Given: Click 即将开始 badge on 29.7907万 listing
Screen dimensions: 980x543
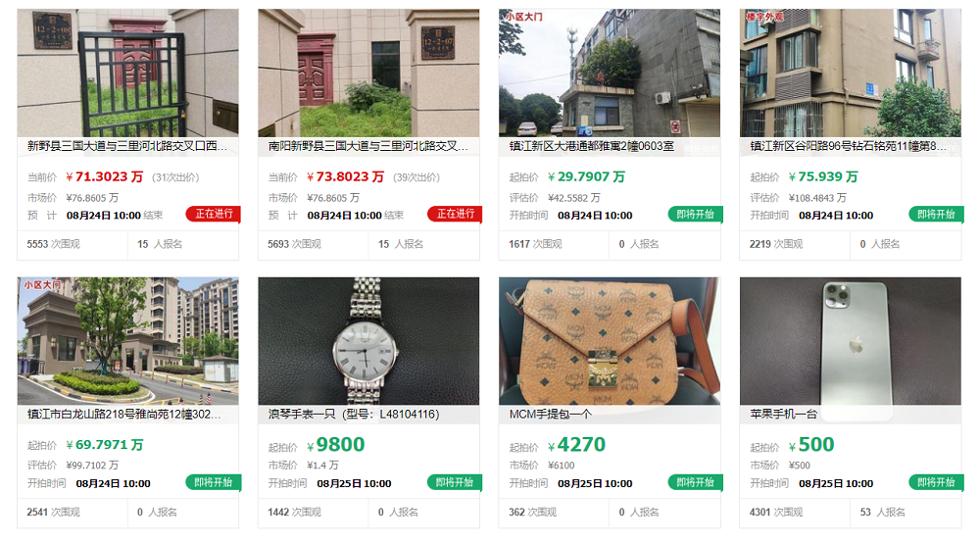Looking at the screenshot, I should coord(695,215).
